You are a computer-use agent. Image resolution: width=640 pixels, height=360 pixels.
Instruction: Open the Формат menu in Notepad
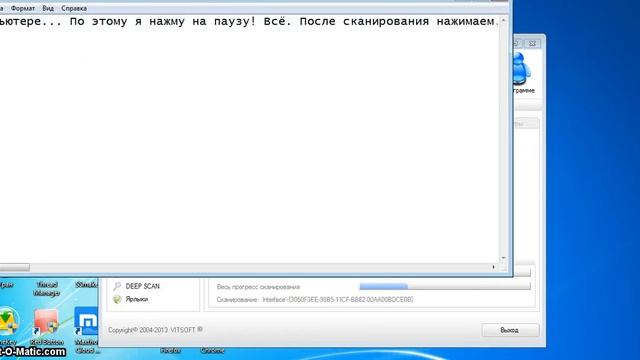click(22, 8)
